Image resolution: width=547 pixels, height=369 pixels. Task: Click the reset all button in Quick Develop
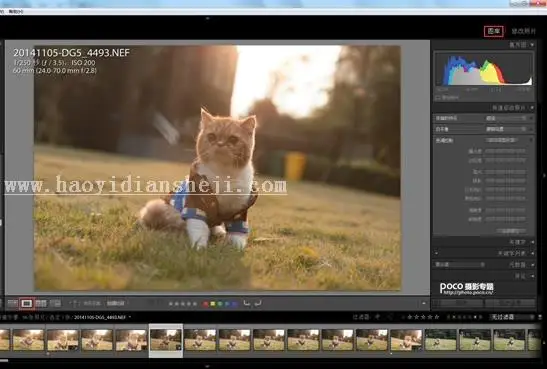(511, 231)
